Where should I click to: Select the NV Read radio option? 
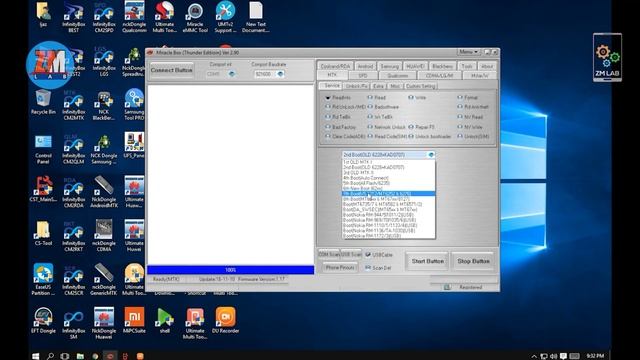[470, 117]
